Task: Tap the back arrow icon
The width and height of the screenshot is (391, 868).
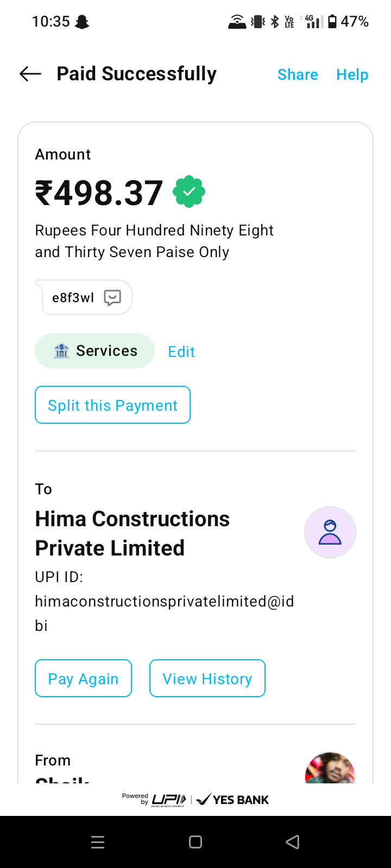Action: coord(30,74)
